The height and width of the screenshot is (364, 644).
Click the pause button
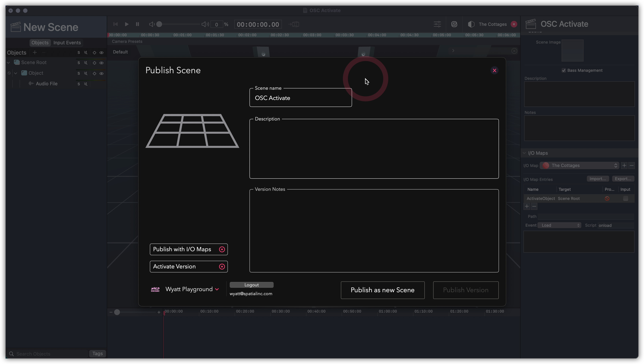click(x=137, y=24)
